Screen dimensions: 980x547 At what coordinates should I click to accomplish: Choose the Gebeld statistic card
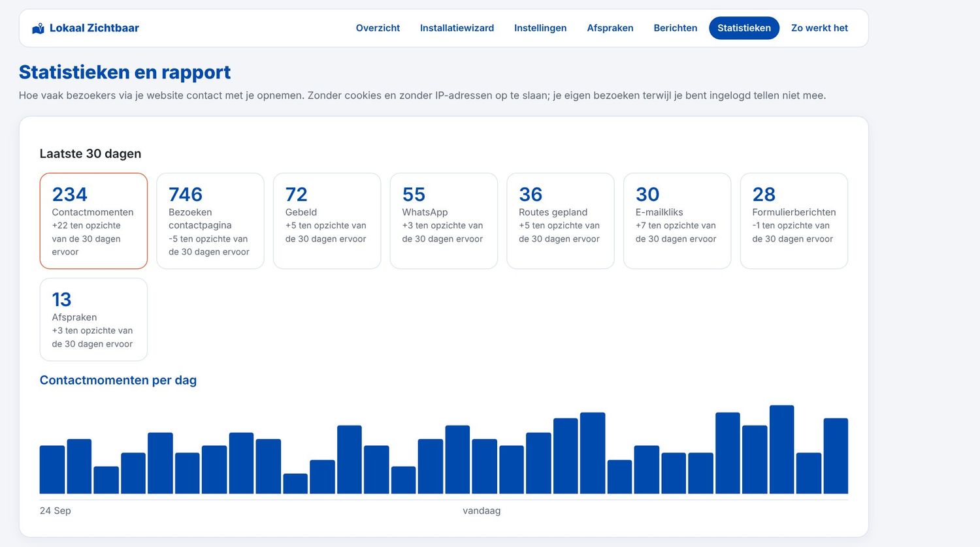coord(327,221)
